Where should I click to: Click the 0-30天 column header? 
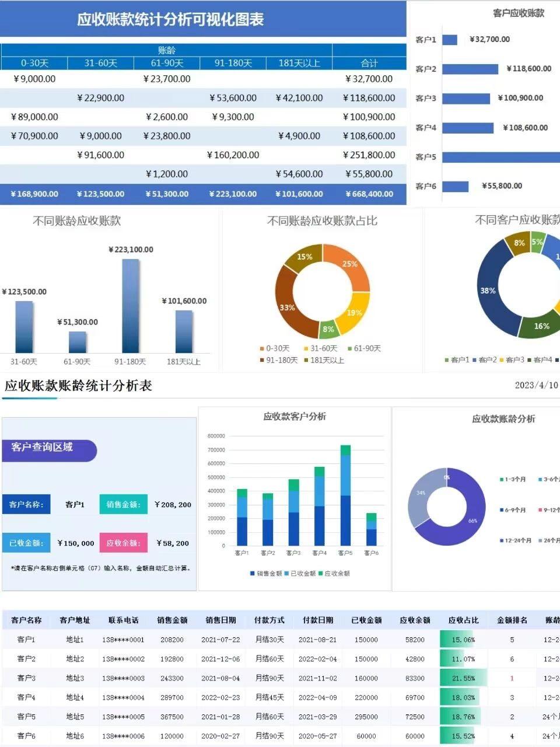point(34,63)
